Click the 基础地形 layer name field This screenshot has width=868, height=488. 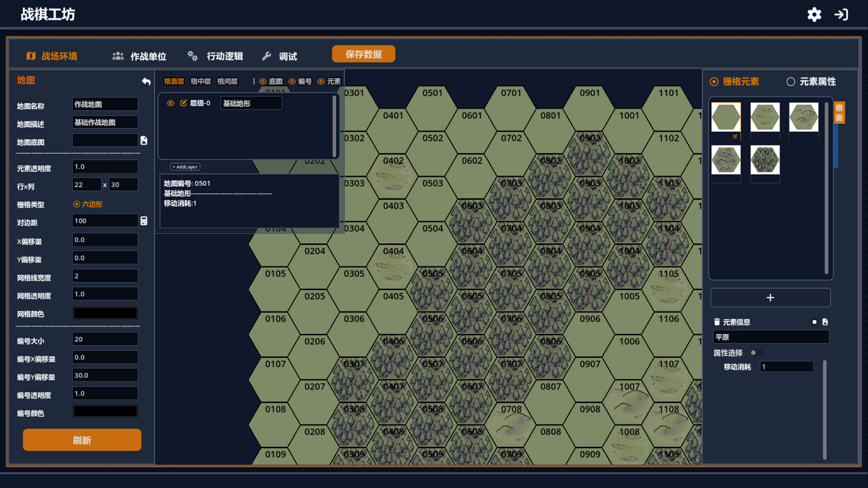point(251,103)
